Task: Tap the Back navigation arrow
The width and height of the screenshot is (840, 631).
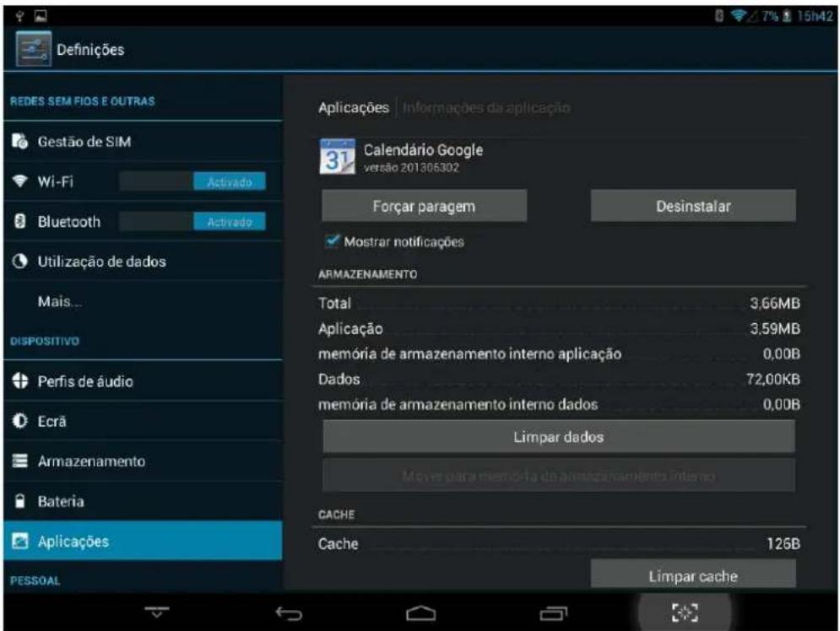Action: tap(289, 612)
